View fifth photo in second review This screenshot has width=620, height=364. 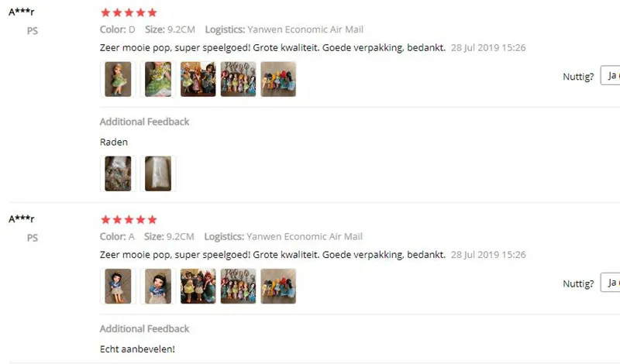tap(278, 286)
